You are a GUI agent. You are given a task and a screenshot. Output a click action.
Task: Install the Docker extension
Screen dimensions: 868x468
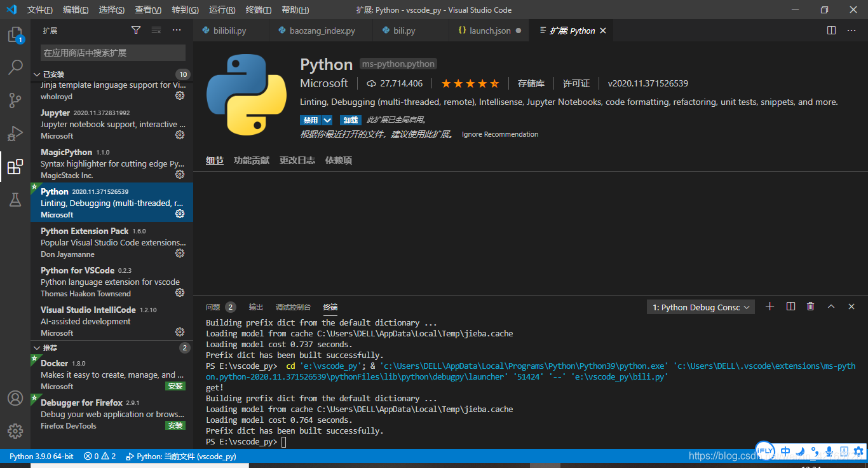point(175,386)
